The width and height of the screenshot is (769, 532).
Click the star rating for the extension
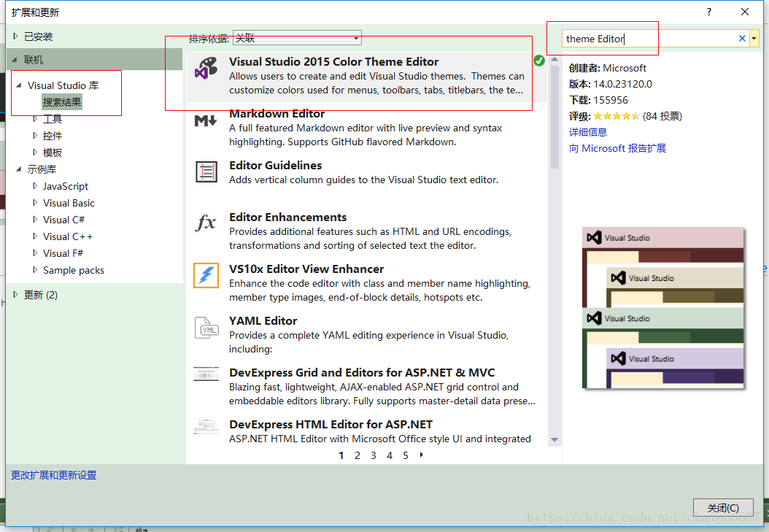tap(617, 116)
